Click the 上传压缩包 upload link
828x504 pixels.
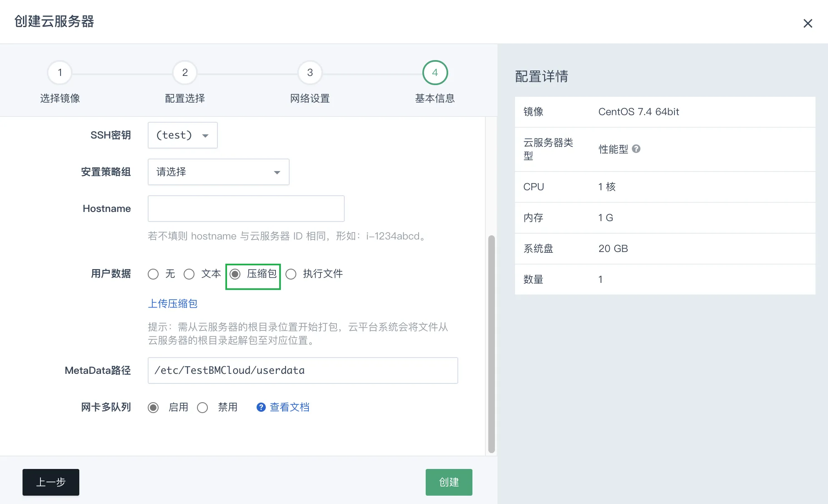tap(172, 304)
